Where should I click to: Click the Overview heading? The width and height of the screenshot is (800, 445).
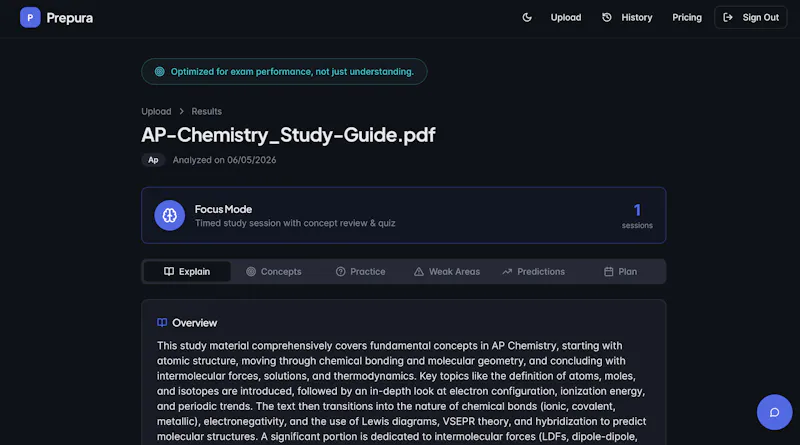click(x=194, y=323)
